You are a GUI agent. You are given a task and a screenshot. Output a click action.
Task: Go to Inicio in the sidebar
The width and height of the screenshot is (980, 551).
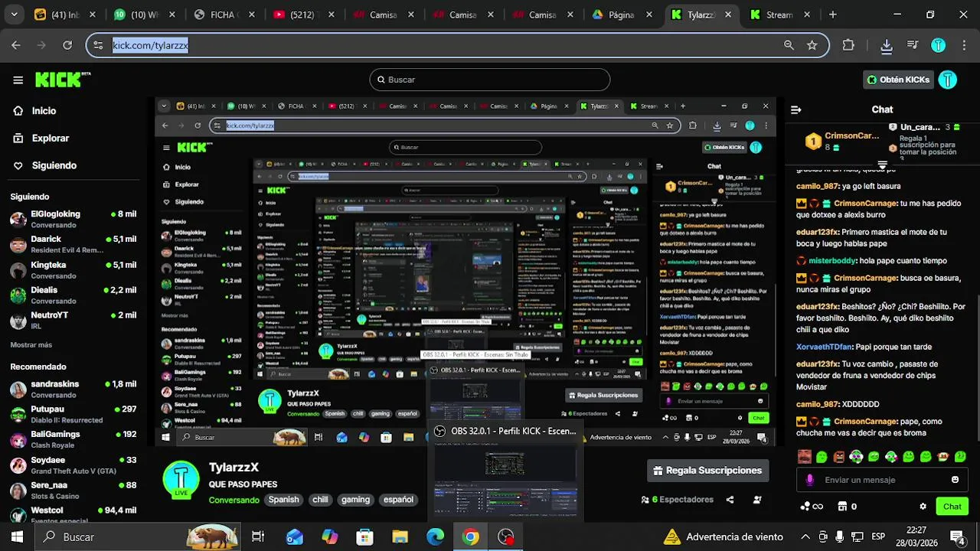(34, 111)
